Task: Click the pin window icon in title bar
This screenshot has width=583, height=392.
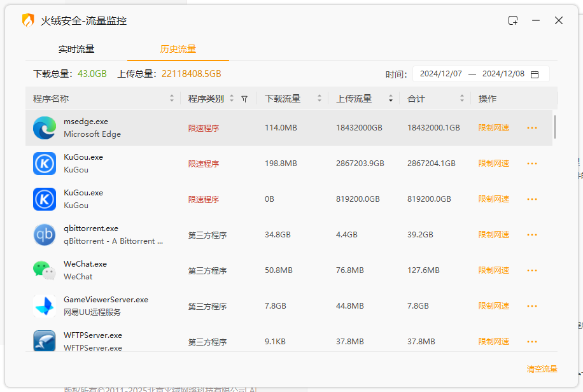Action: (x=513, y=20)
